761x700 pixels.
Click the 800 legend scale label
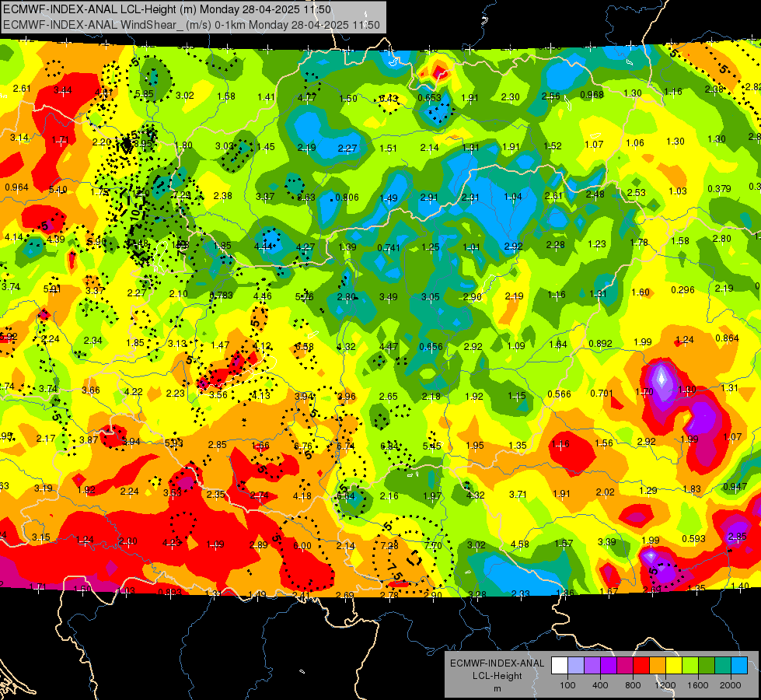(633, 685)
